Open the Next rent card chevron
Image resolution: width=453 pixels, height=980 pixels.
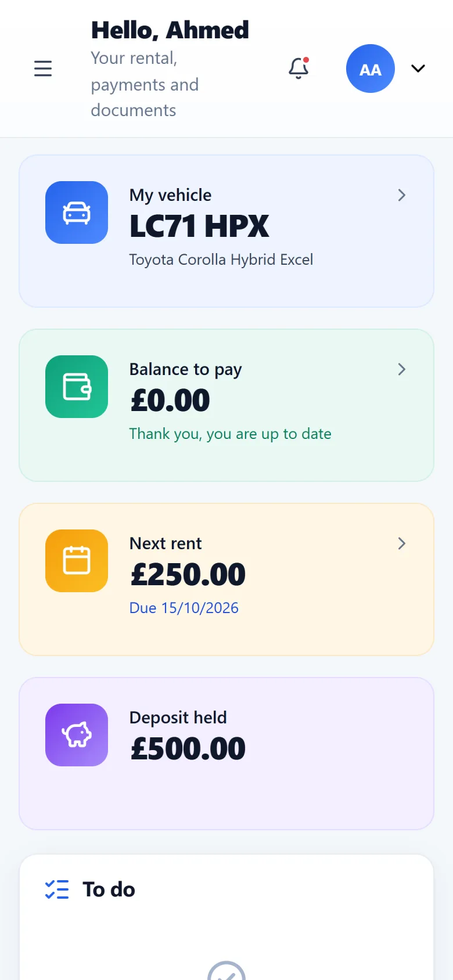click(x=401, y=543)
